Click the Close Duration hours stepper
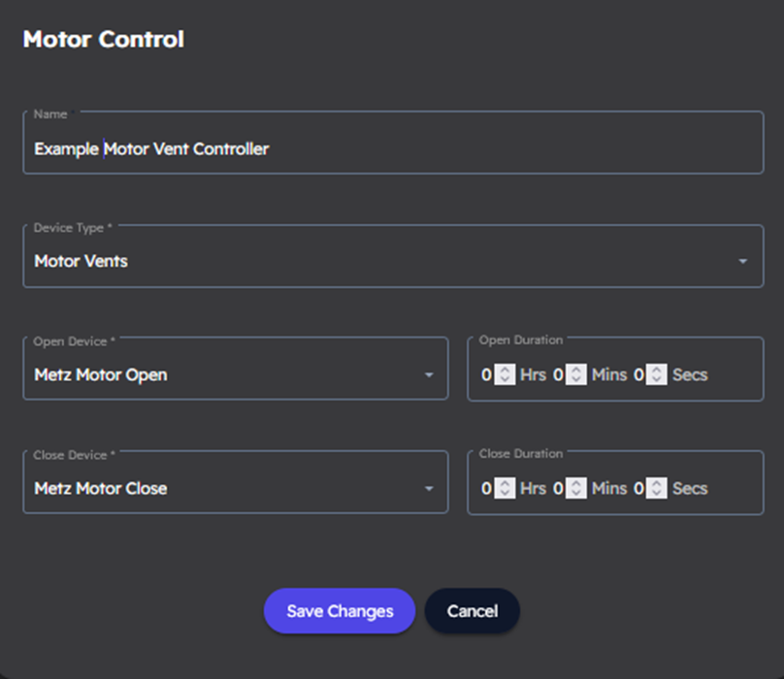The image size is (784, 679). 505,488
